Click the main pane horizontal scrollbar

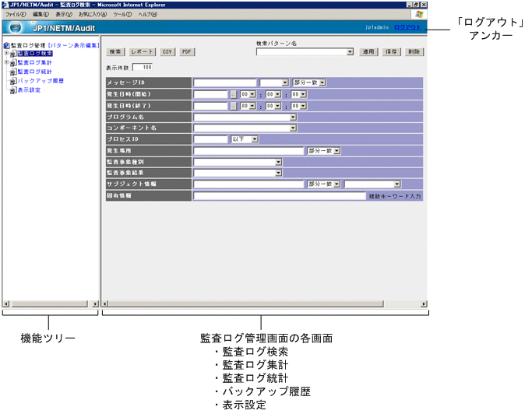pyautogui.click(x=265, y=304)
